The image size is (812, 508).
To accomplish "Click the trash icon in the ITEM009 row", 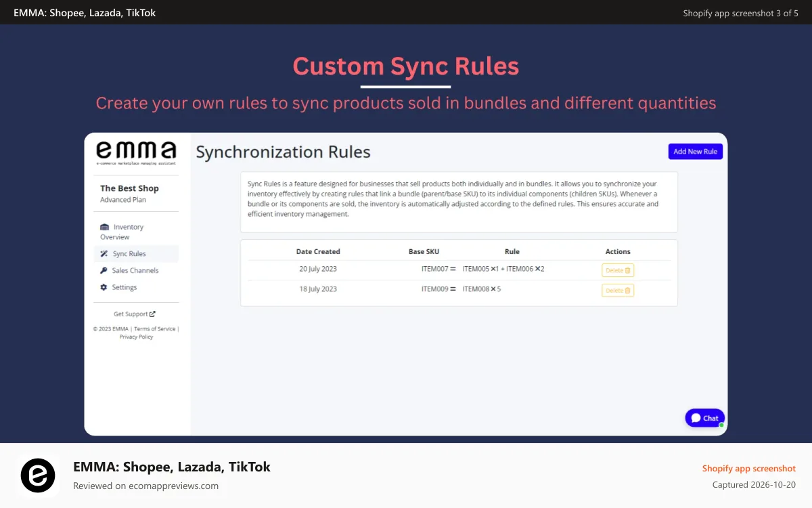I will (628, 291).
